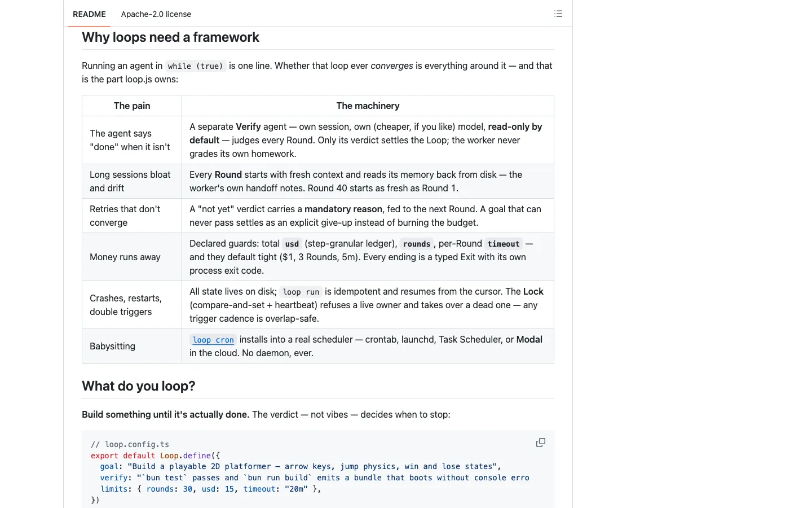Screen dimensions: 812x508
Task: Select the 'read-only by' bold text
Action: click(515, 126)
